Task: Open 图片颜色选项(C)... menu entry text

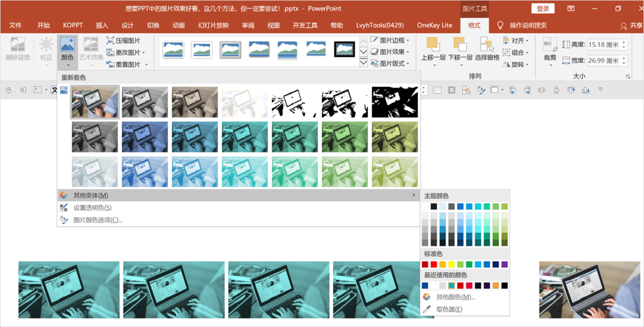Action: coord(98,220)
